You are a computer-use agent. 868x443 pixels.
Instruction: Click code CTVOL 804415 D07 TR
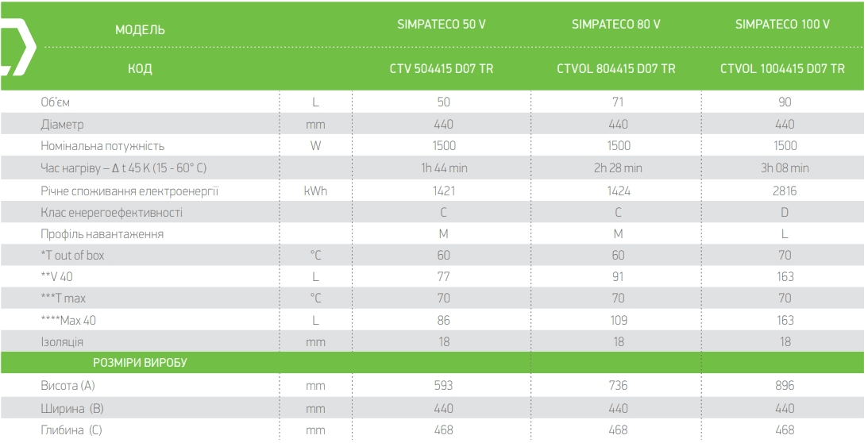(615, 68)
